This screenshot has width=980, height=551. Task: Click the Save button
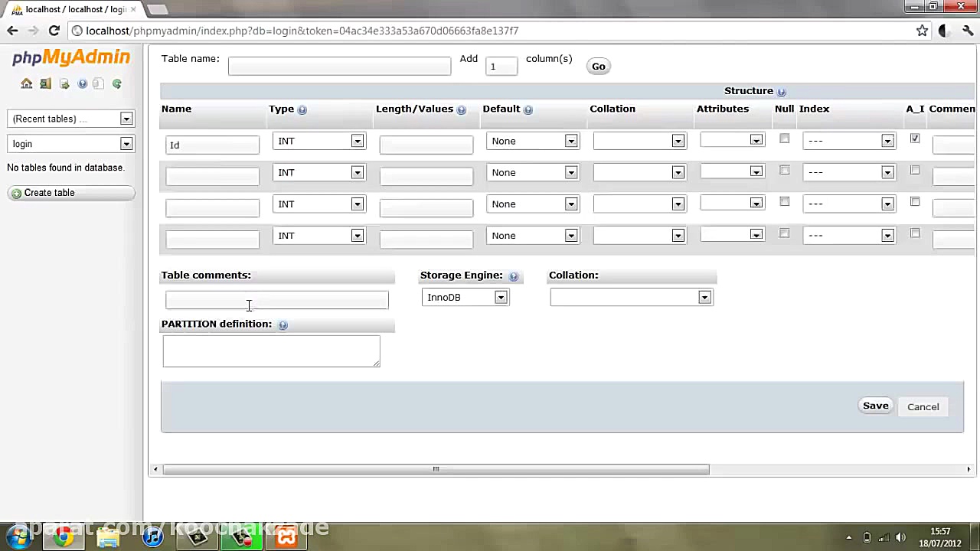875,406
